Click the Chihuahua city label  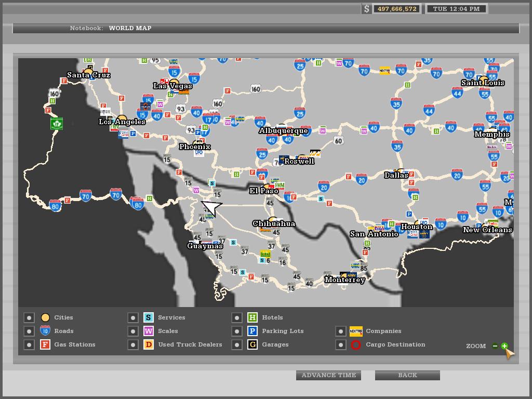pyautogui.click(x=274, y=223)
